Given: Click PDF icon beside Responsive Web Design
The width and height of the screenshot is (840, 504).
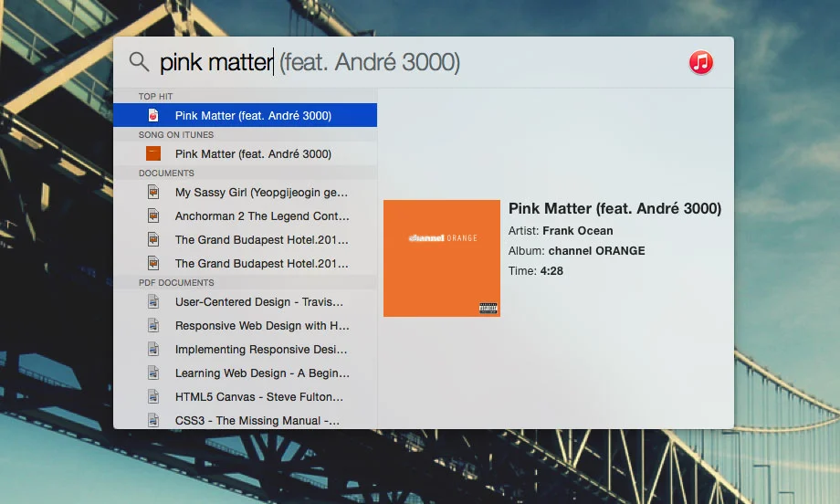Looking at the screenshot, I should 153,325.
